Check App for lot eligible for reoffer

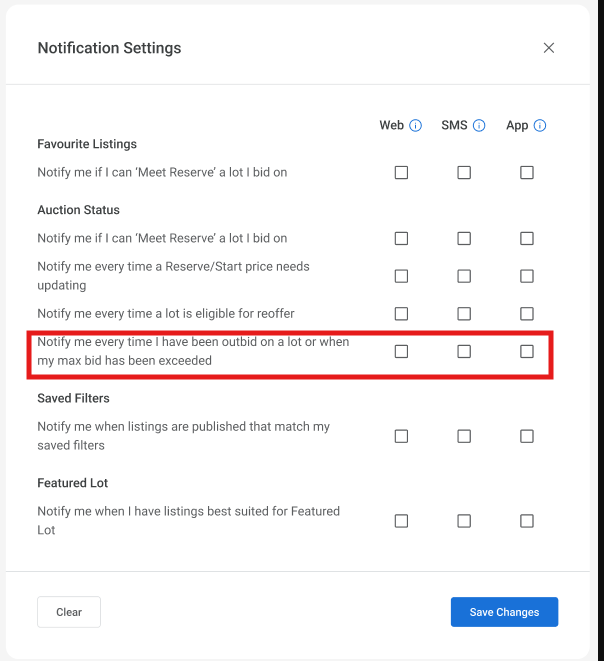[x=527, y=314]
